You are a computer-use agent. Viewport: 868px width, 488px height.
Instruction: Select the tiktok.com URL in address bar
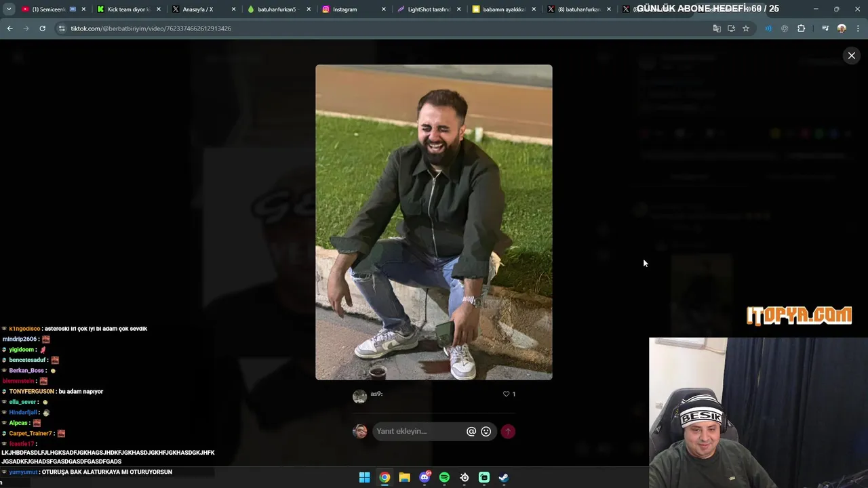(151, 28)
